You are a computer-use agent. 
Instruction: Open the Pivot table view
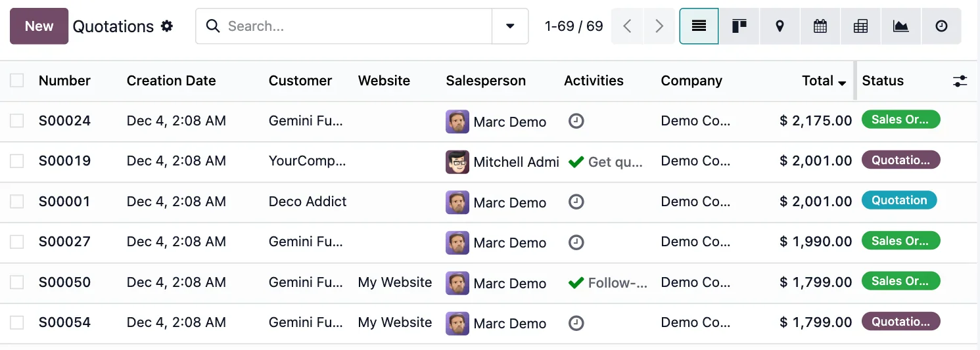pyautogui.click(x=860, y=26)
